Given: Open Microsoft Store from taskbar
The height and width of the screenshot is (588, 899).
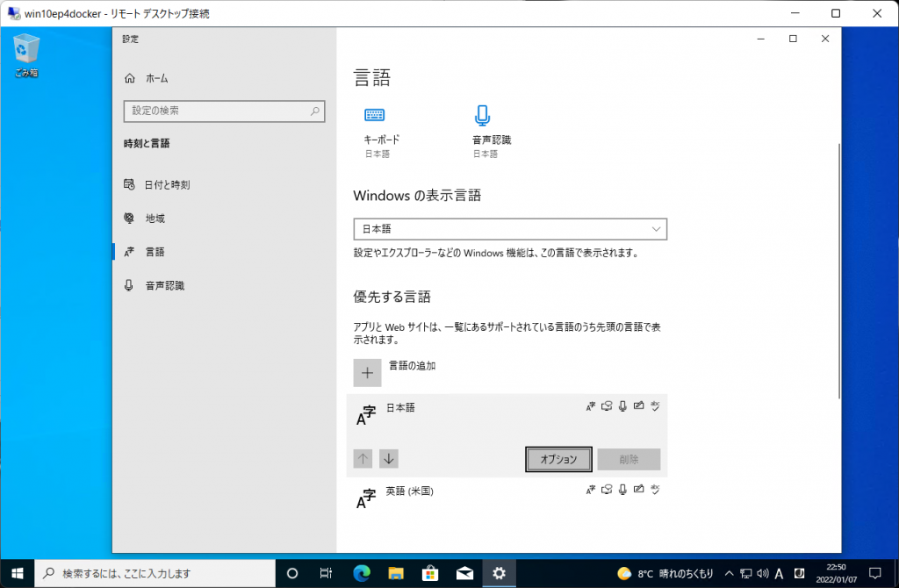Looking at the screenshot, I should pyautogui.click(x=430, y=573).
